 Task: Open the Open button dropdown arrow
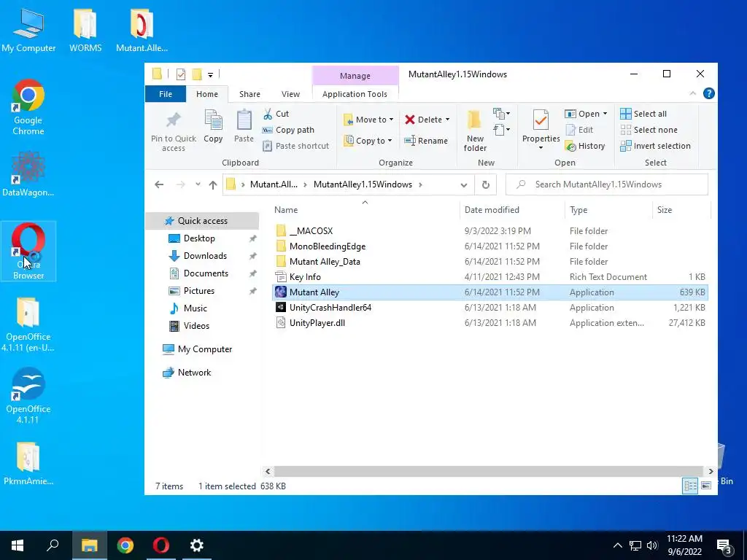[605, 114]
